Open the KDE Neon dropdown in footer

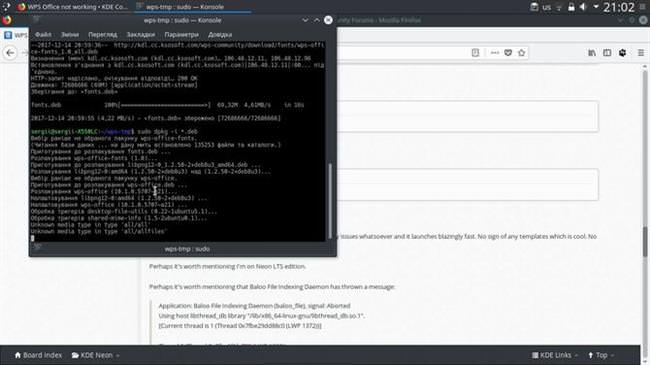(96, 355)
